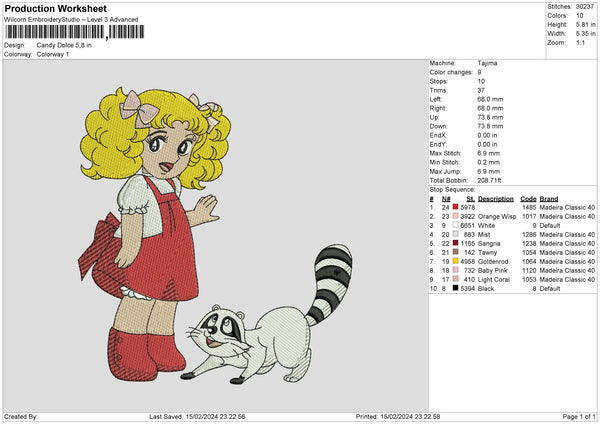Select the width value '5.35 in'

tap(585, 34)
